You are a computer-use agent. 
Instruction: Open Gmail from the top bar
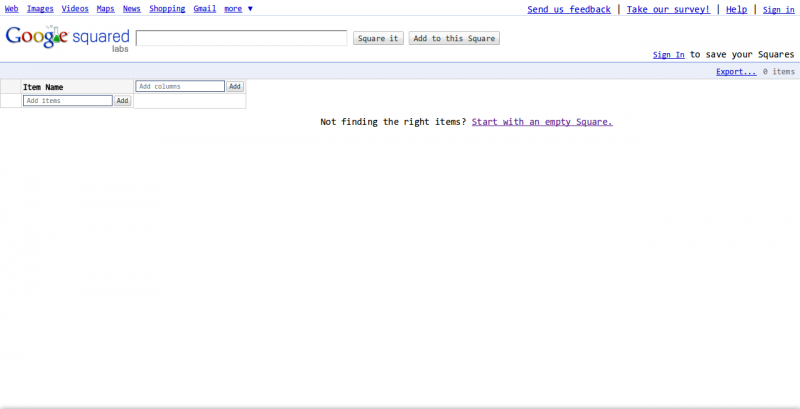point(205,9)
